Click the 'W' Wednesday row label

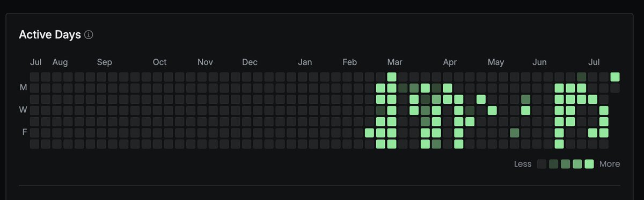(24, 110)
